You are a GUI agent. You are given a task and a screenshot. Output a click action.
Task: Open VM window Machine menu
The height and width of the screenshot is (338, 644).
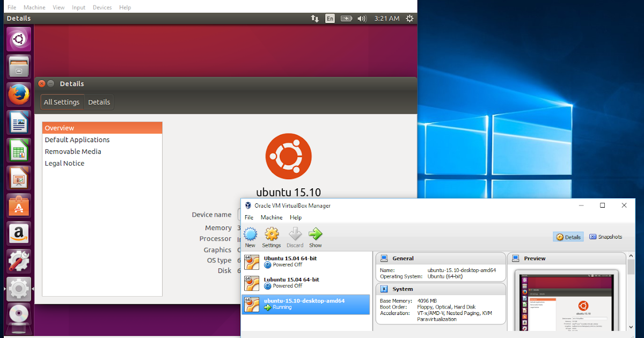point(34,8)
